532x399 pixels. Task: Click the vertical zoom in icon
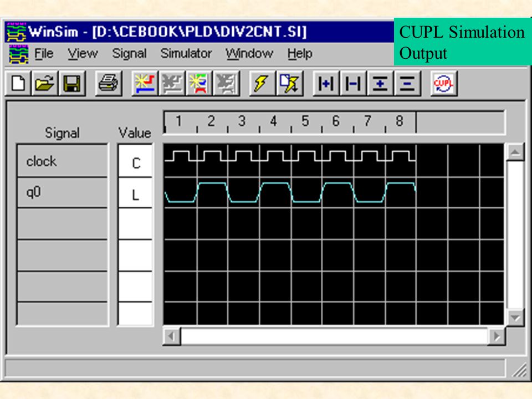tap(380, 84)
